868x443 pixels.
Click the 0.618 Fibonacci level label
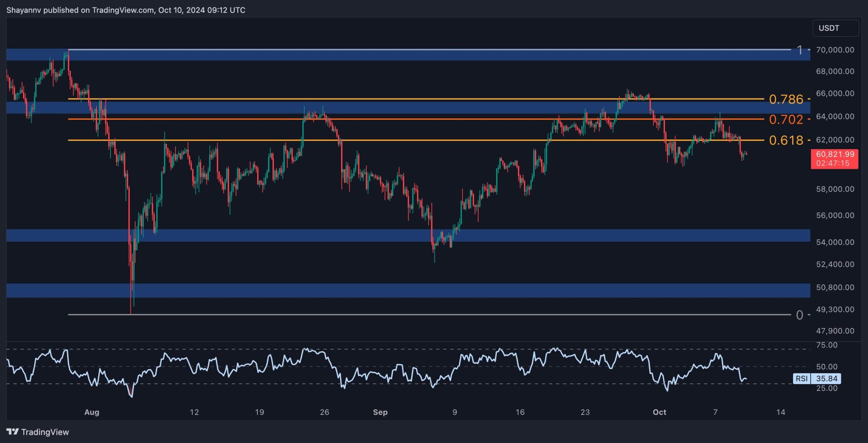[786, 140]
